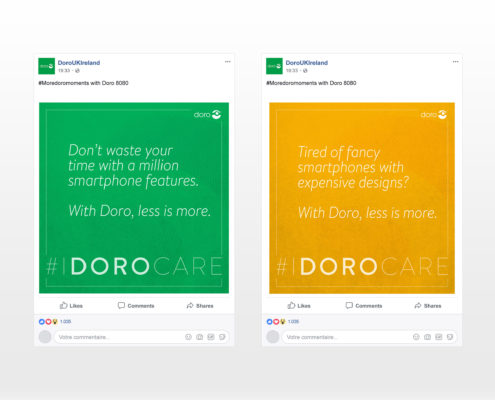Viewport: 495px width, 400px height.
Task: Share the yellow Doro post
Action: (428, 306)
